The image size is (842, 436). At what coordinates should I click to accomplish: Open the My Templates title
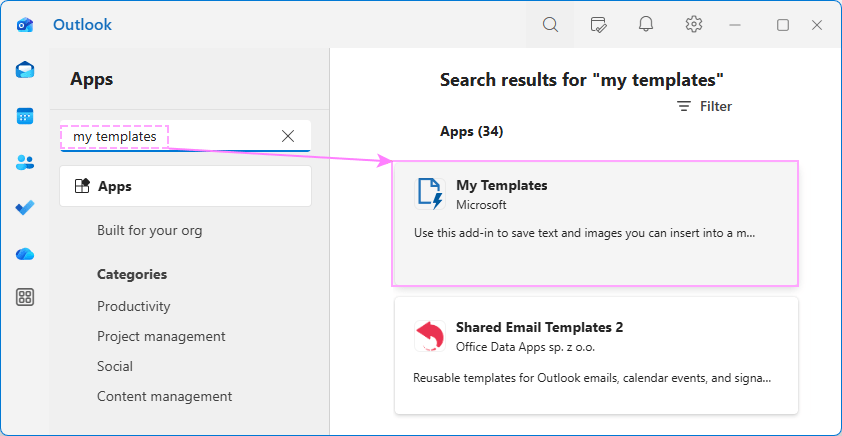[x=502, y=185]
